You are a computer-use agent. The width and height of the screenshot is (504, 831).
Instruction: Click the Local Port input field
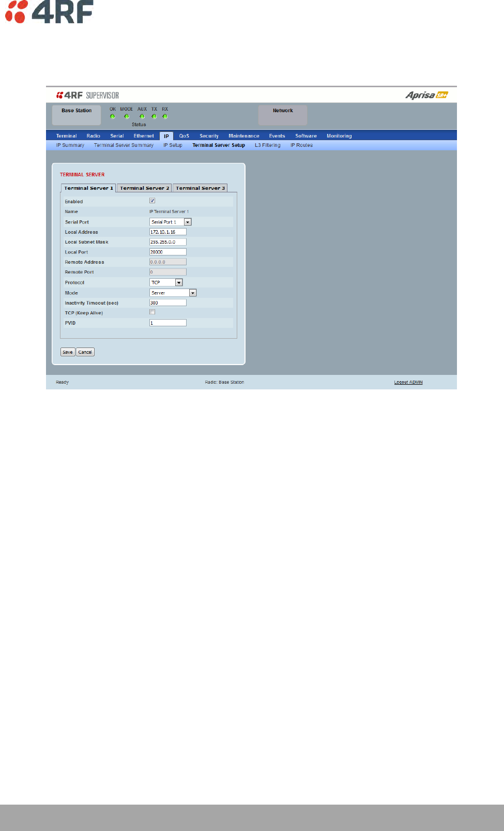(x=168, y=252)
